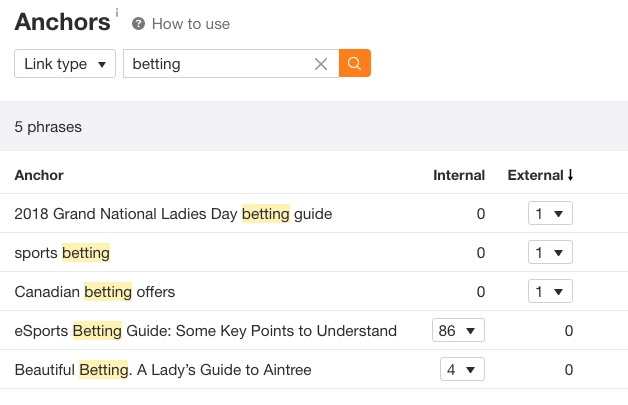
Task: Sort by the Internal column header
Action: pyautogui.click(x=459, y=175)
